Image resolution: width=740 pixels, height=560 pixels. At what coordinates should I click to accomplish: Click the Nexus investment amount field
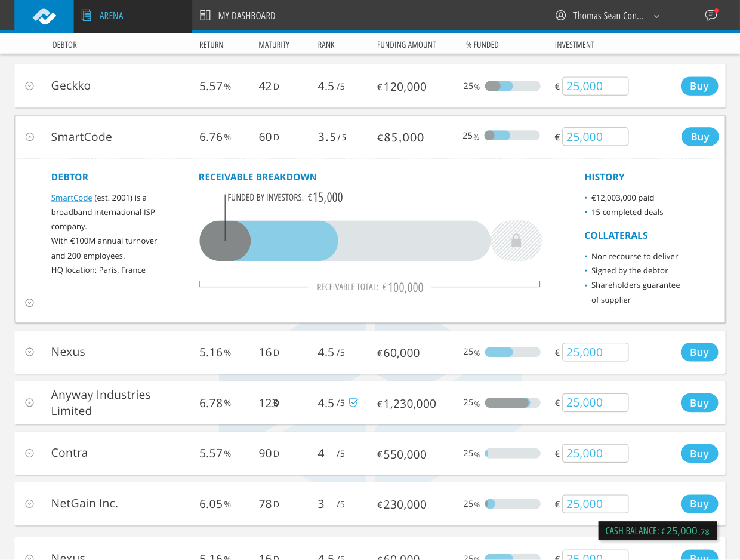(595, 352)
